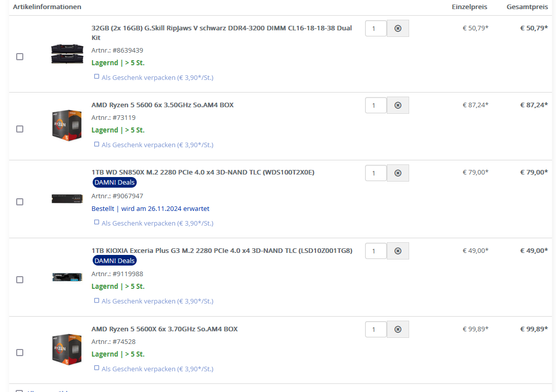Click DAMN! Deals badge under WD SN850X

(114, 183)
